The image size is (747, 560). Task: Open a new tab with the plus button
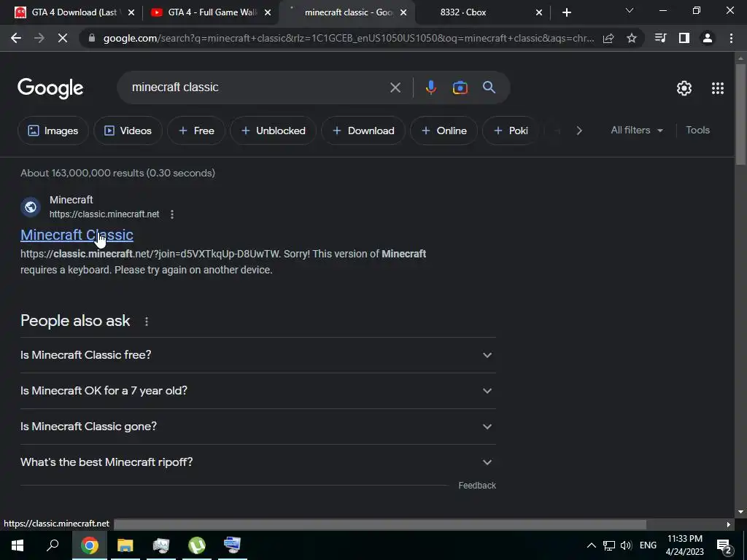566,12
